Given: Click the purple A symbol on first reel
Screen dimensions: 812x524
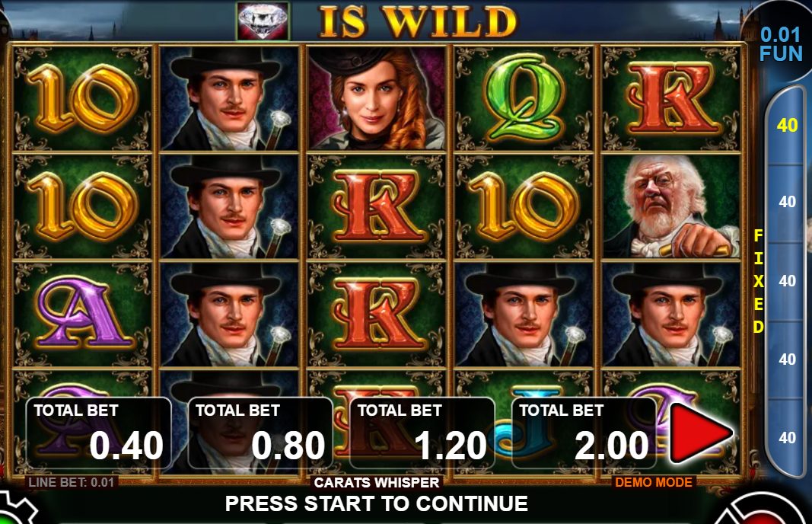Looking at the screenshot, I should (x=82, y=315).
